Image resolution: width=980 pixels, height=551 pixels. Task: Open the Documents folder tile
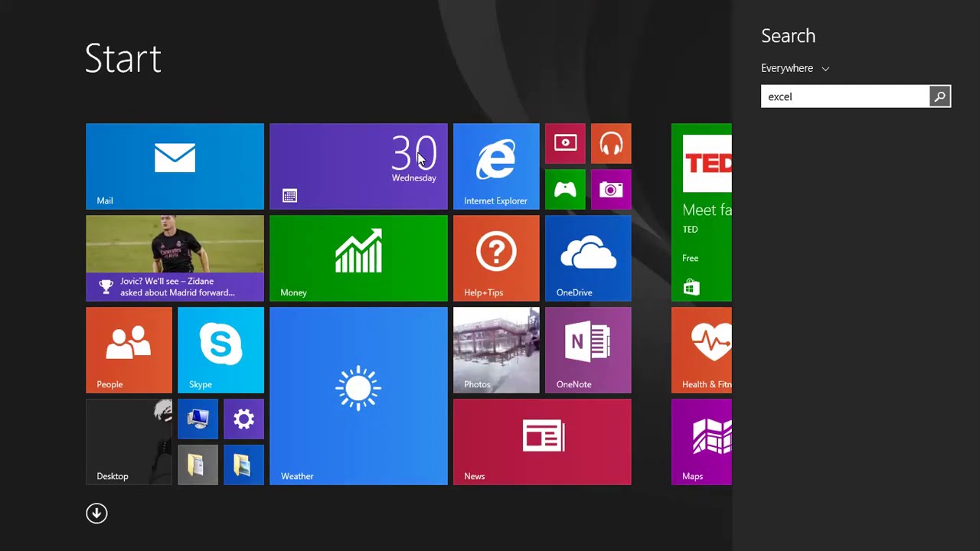coord(198,465)
